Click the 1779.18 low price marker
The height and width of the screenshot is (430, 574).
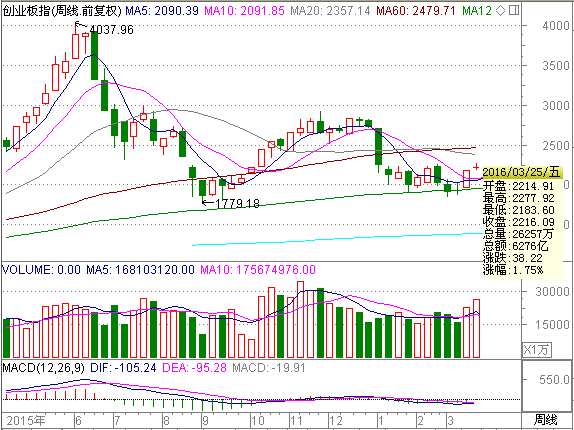click(x=238, y=203)
